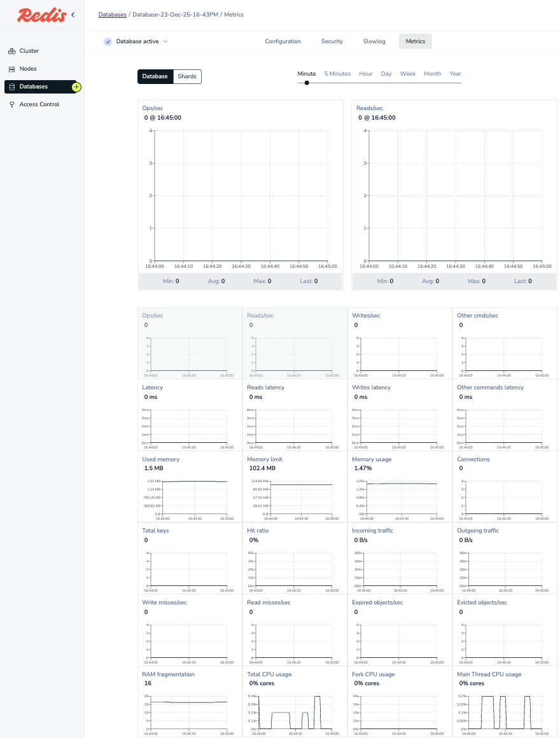Viewport: 560px width, 738px height.
Task: Select the Database view toggle
Action: pyautogui.click(x=155, y=76)
